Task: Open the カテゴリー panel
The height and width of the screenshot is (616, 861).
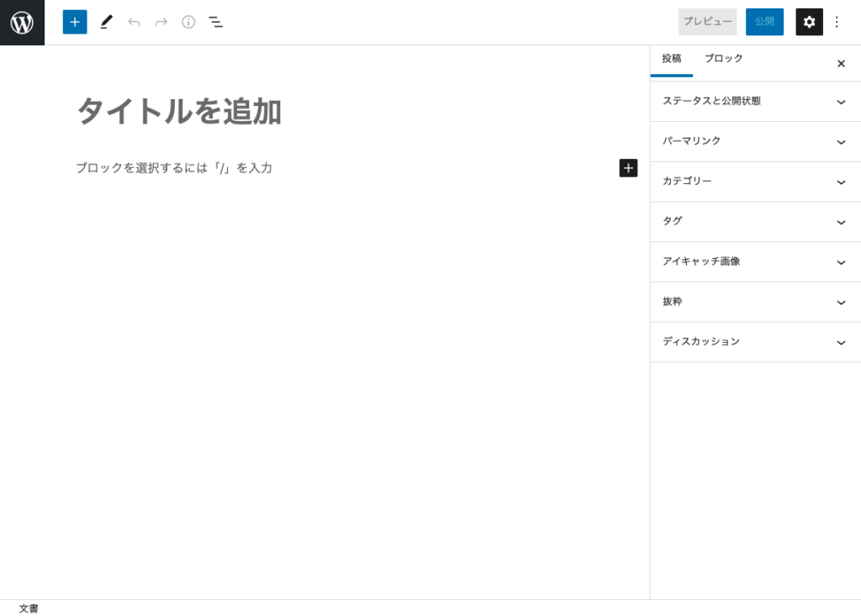Action: (754, 182)
